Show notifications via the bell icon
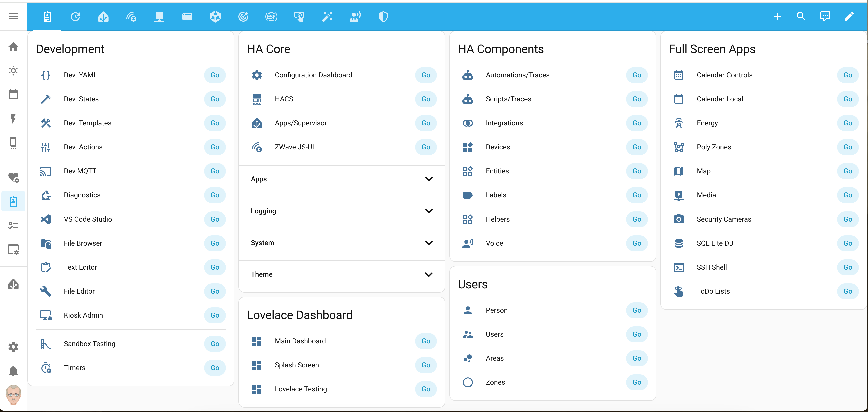The image size is (868, 412). 13,371
